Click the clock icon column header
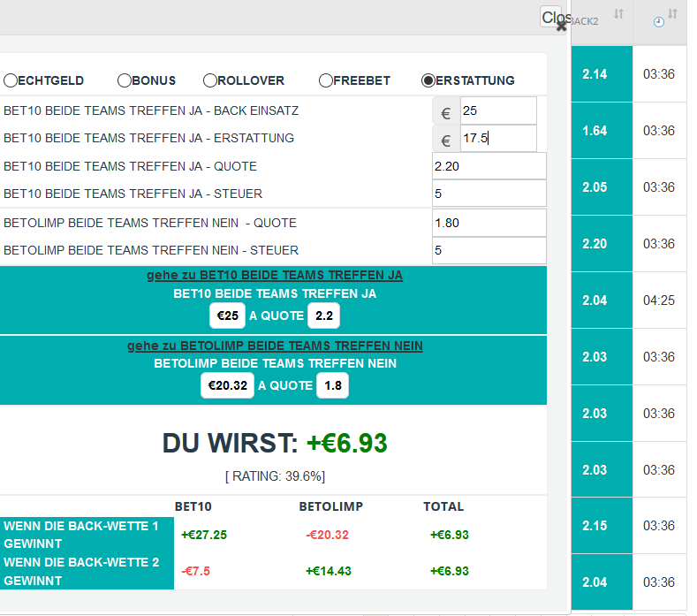This screenshot has height=616, width=697. pyautogui.click(x=659, y=22)
